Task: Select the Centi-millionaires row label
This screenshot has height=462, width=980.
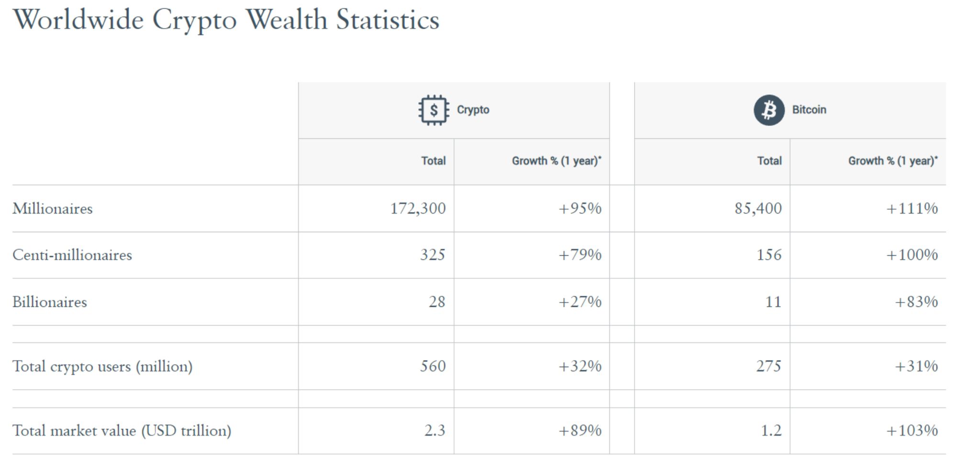Action: click(x=72, y=255)
